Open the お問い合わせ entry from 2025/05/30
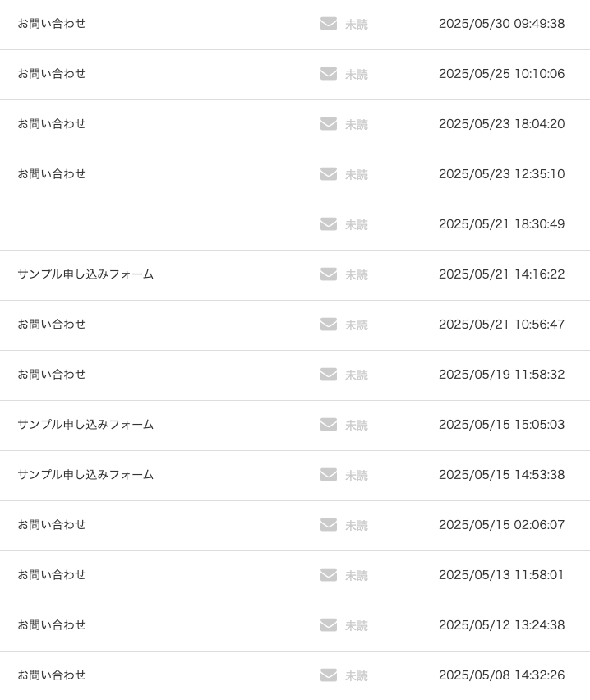The image size is (590, 700). click(52, 24)
